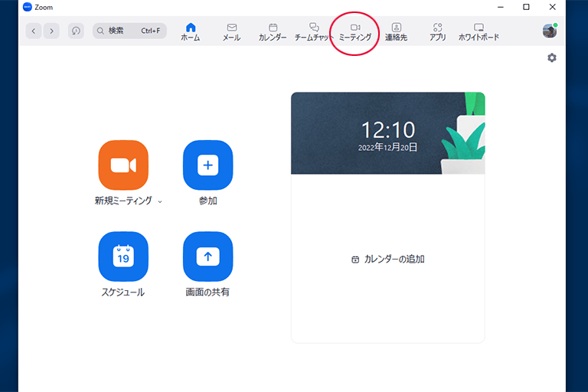Click the カレンダーの追加 link
The image size is (588, 392).
387,260
